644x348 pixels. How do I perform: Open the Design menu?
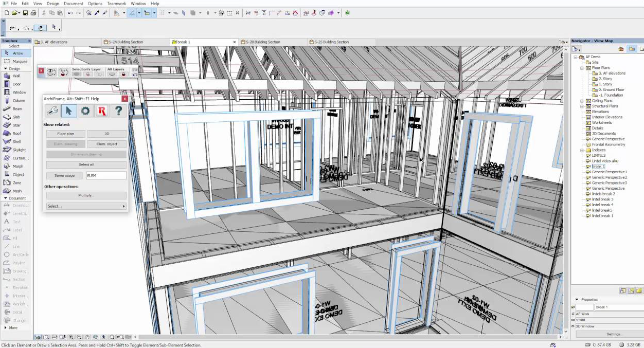[53, 4]
